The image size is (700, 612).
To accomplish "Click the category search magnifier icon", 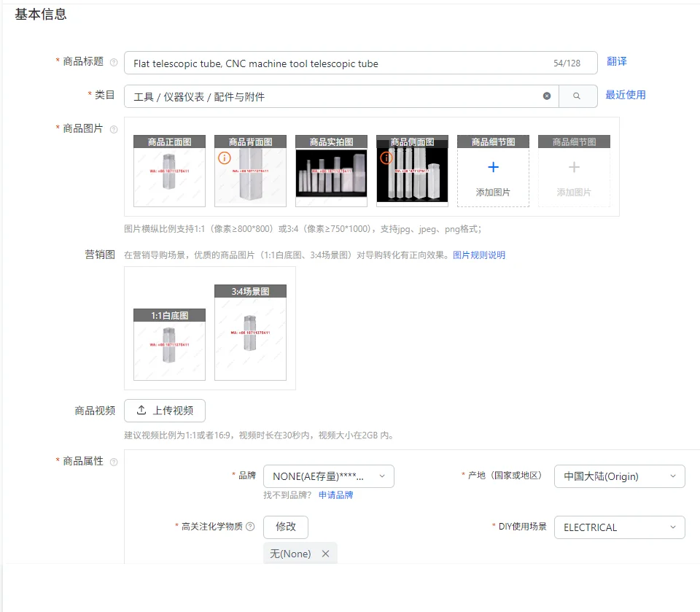I will pyautogui.click(x=577, y=96).
